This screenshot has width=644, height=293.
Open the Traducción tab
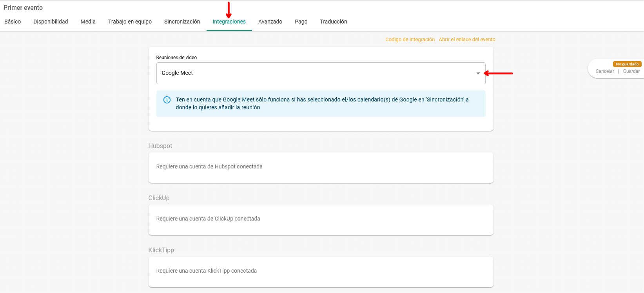[x=334, y=22]
